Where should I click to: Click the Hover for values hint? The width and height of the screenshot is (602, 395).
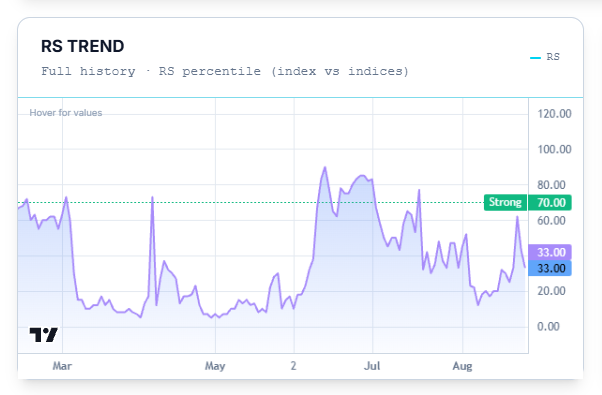66,113
